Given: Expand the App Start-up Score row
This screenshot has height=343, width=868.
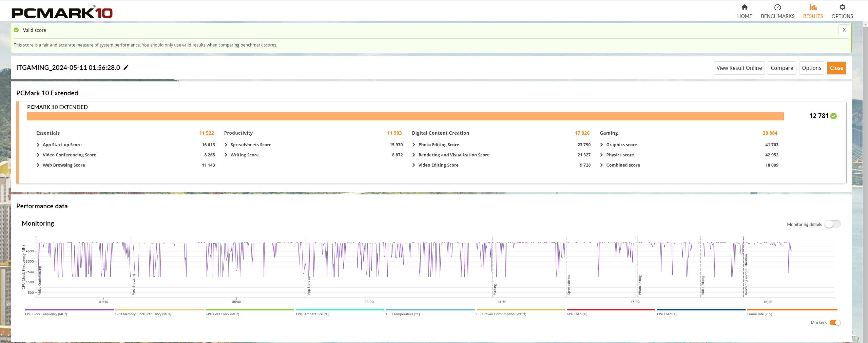Looking at the screenshot, I should (38, 145).
